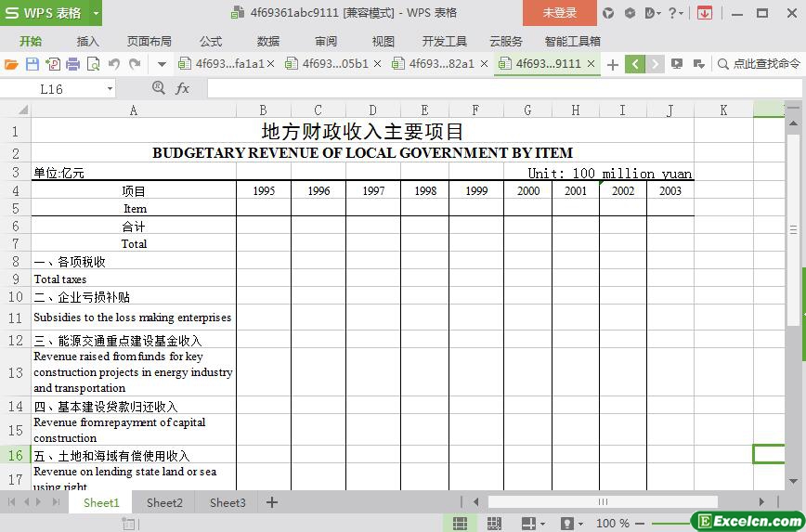The height and width of the screenshot is (532, 806).
Task: Click the formula bar input area
Action: tap(503, 89)
